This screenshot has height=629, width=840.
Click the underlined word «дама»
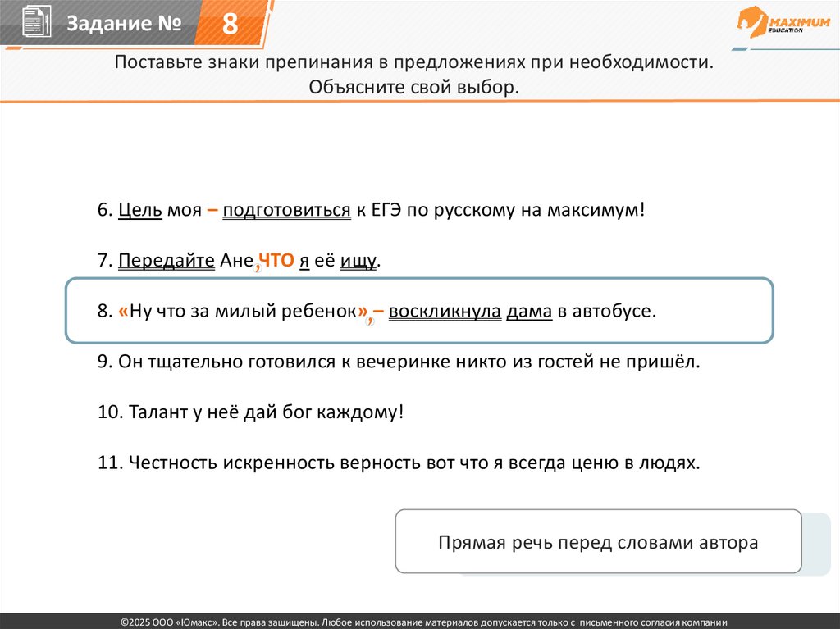(x=529, y=312)
